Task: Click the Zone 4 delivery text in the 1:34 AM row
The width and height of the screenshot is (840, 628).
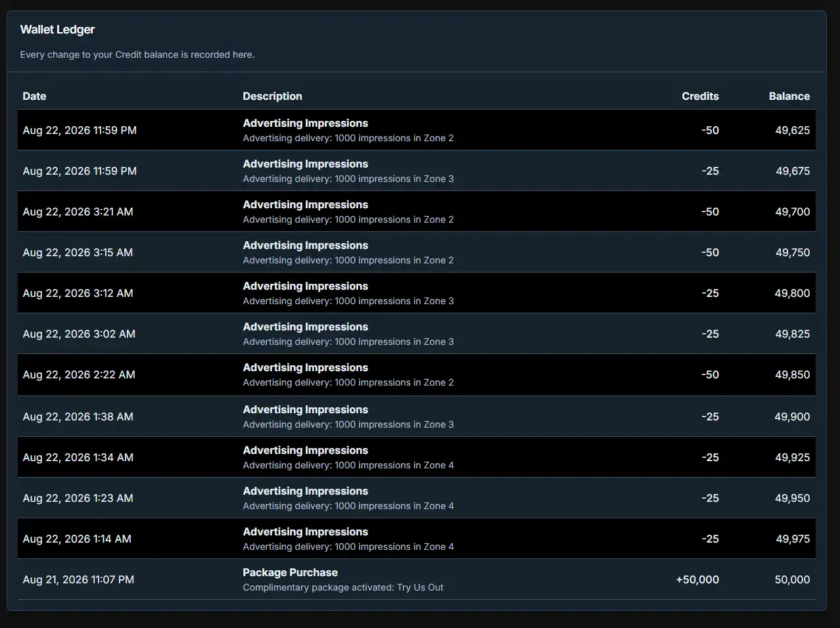Action: tap(348, 465)
